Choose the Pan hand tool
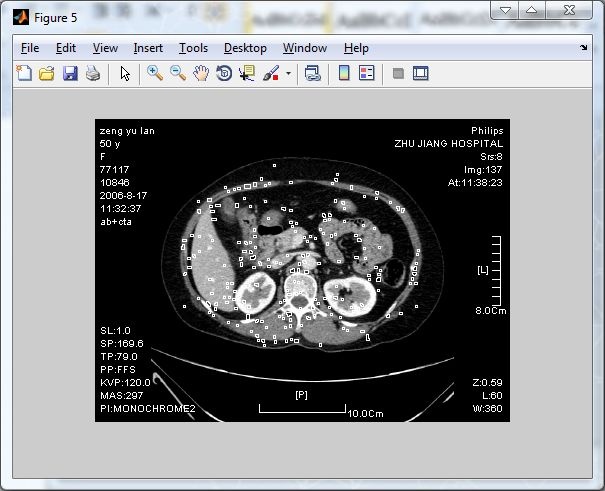605x491 pixels. click(x=201, y=73)
